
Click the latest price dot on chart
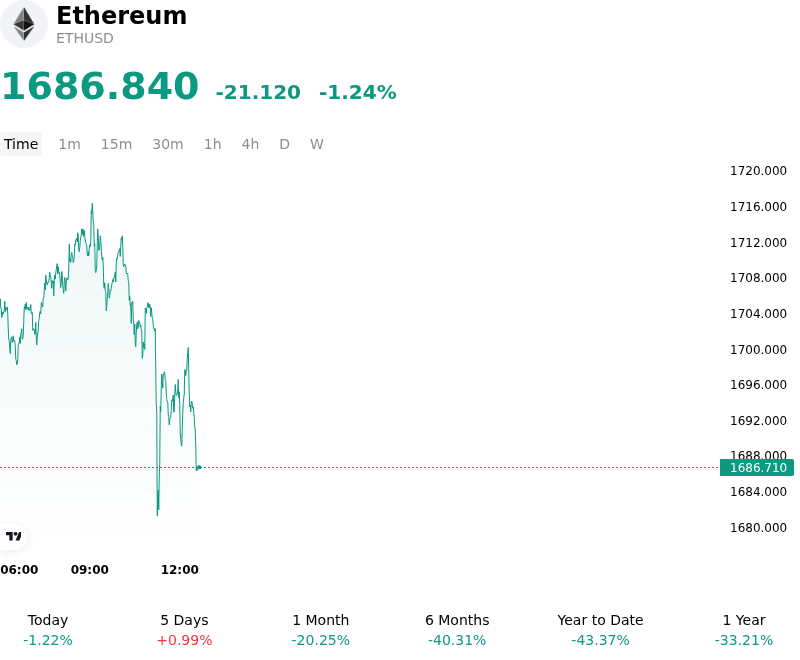[x=199, y=467]
